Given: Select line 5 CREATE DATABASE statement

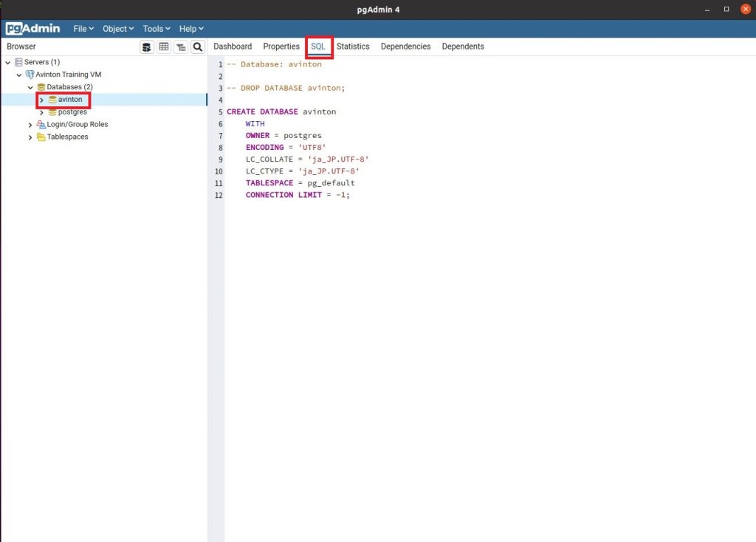Looking at the screenshot, I should 283,112.
